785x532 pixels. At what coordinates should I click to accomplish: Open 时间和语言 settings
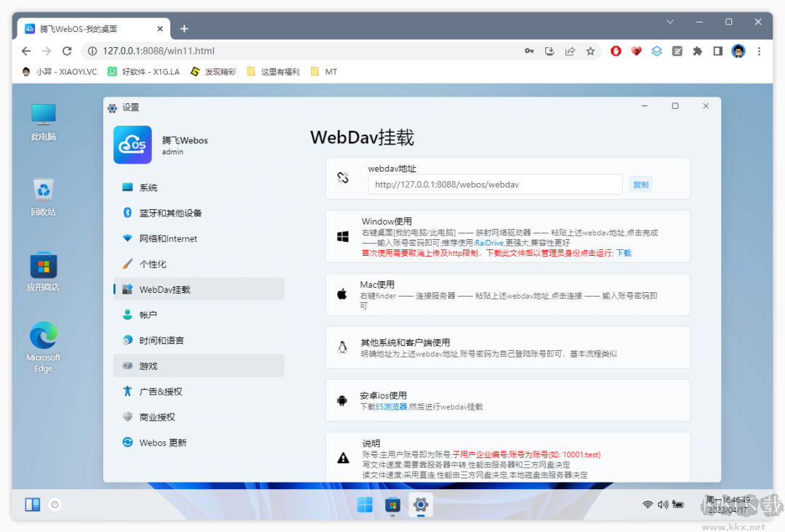click(198, 340)
